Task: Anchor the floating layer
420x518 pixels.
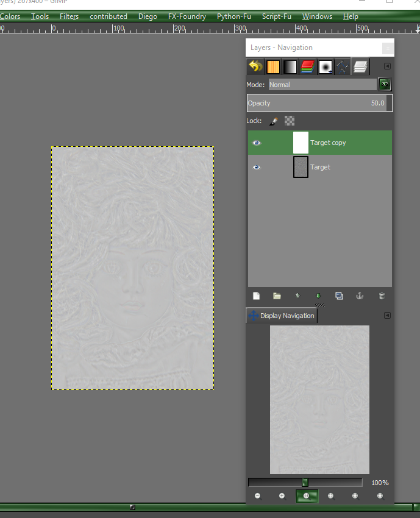Action: coord(360,296)
